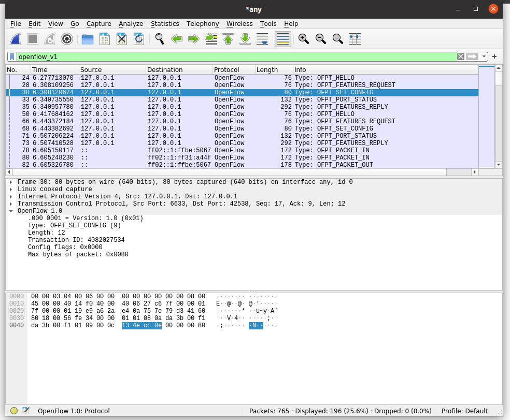Open the Telephony menu
This screenshot has width=510, height=420.
tap(202, 24)
